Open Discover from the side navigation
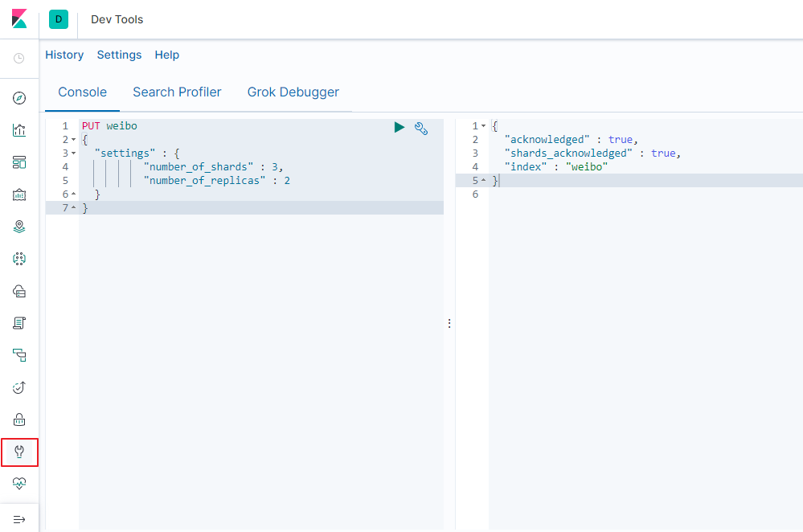The width and height of the screenshot is (803, 532). (x=19, y=98)
